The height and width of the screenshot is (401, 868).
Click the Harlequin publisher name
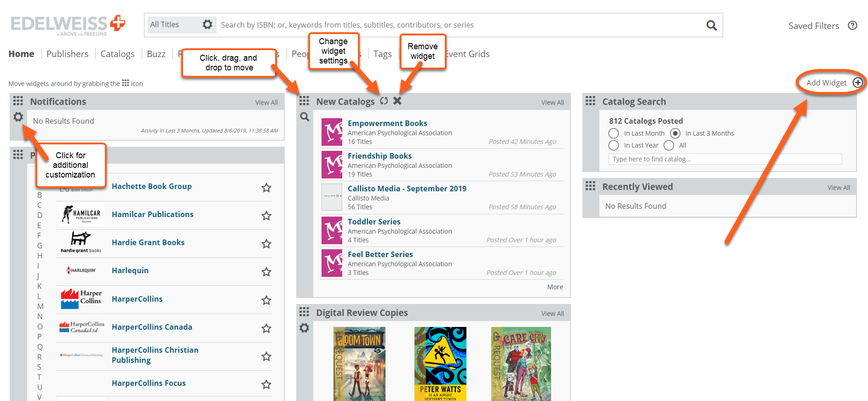point(130,270)
